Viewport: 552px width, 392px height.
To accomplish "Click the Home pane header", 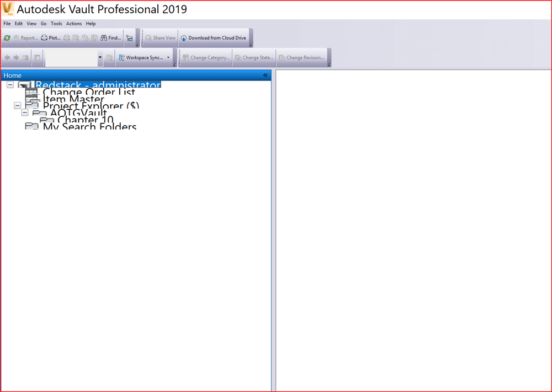I will click(136, 75).
